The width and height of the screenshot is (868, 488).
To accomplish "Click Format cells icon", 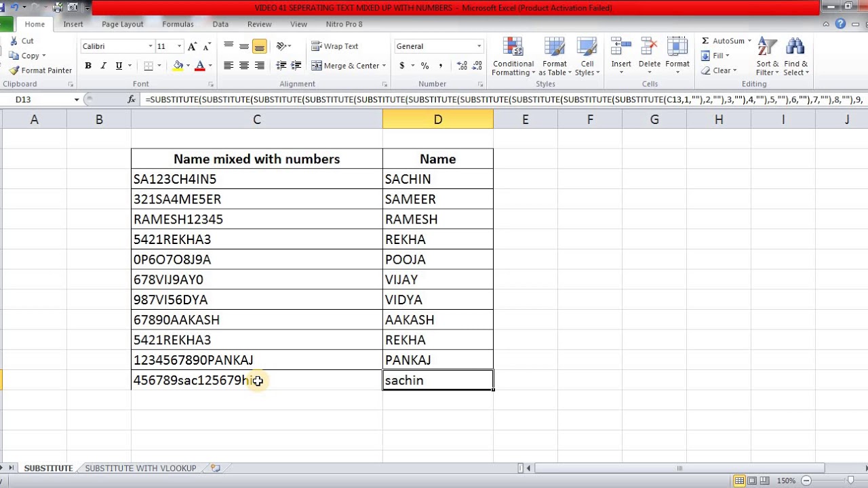I will point(677,47).
